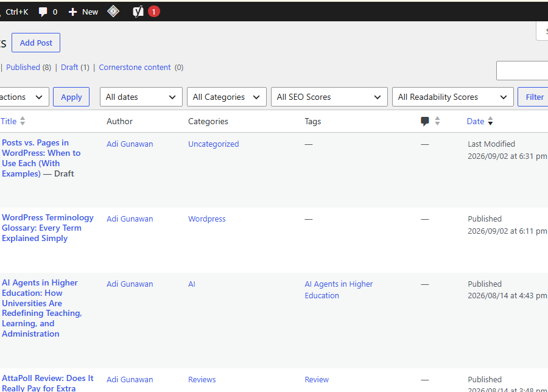The image size is (548, 392).
Task: Show Cornerstone content posts
Action: (135, 67)
